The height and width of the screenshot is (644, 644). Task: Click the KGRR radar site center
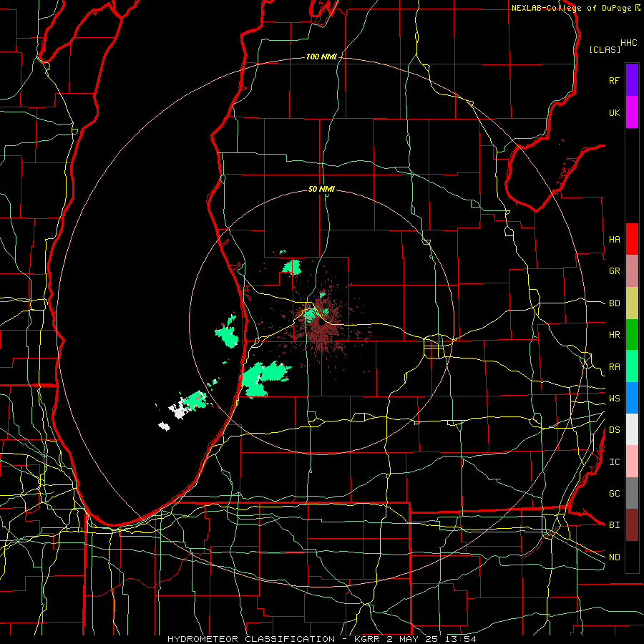click(321, 323)
